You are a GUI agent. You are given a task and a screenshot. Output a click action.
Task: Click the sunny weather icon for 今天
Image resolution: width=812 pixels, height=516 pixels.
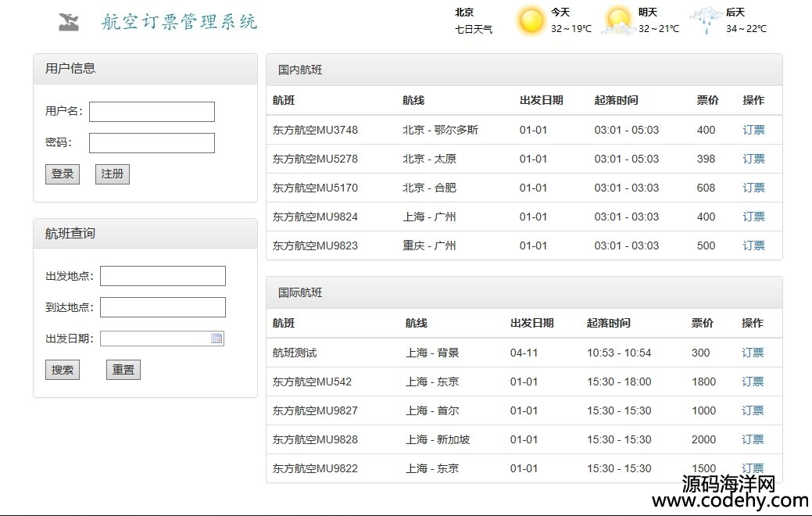[531, 21]
